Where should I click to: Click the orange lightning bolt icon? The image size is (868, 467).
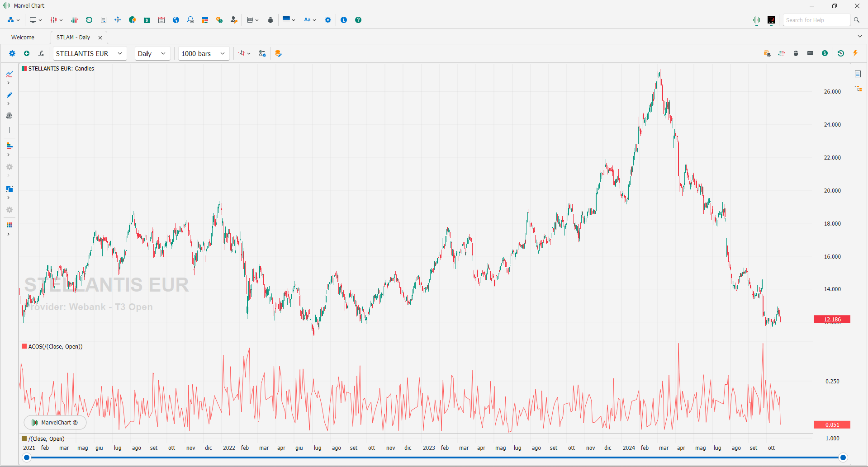click(855, 53)
